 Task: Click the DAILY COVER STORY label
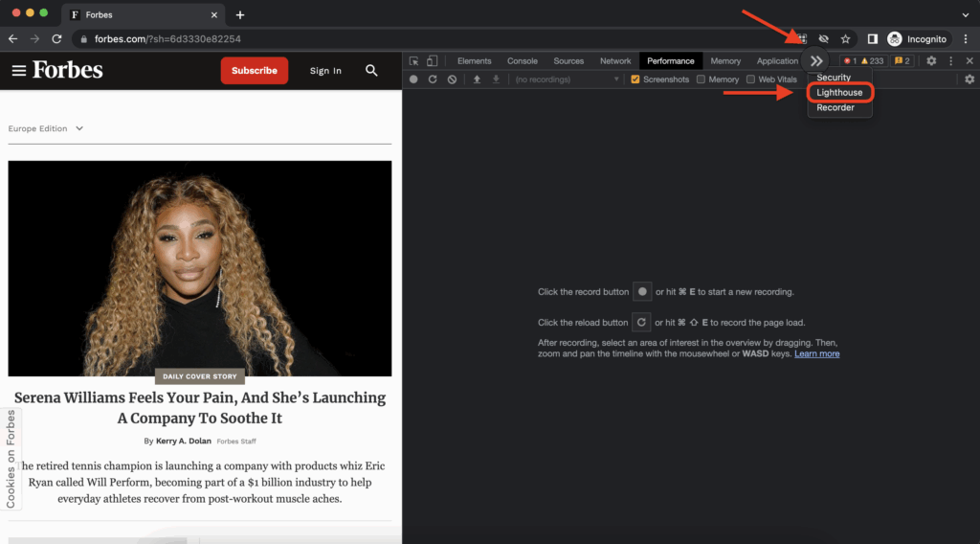[x=200, y=376]
